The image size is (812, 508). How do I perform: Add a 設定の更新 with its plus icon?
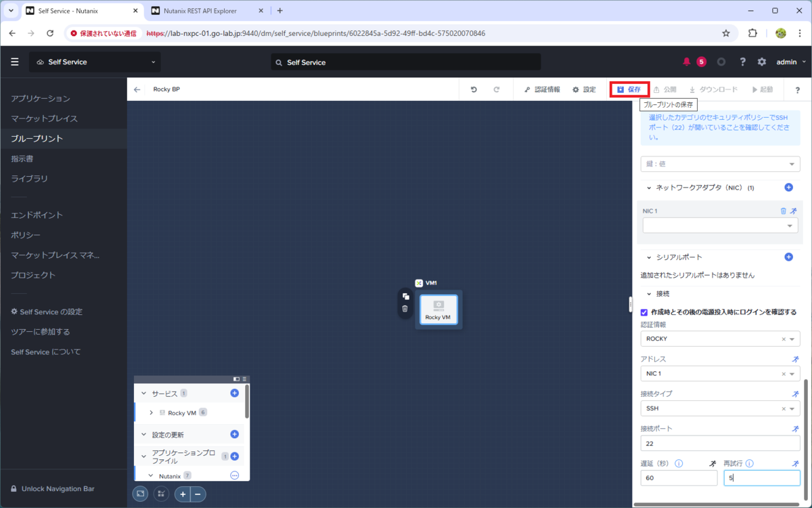(235, 434)
